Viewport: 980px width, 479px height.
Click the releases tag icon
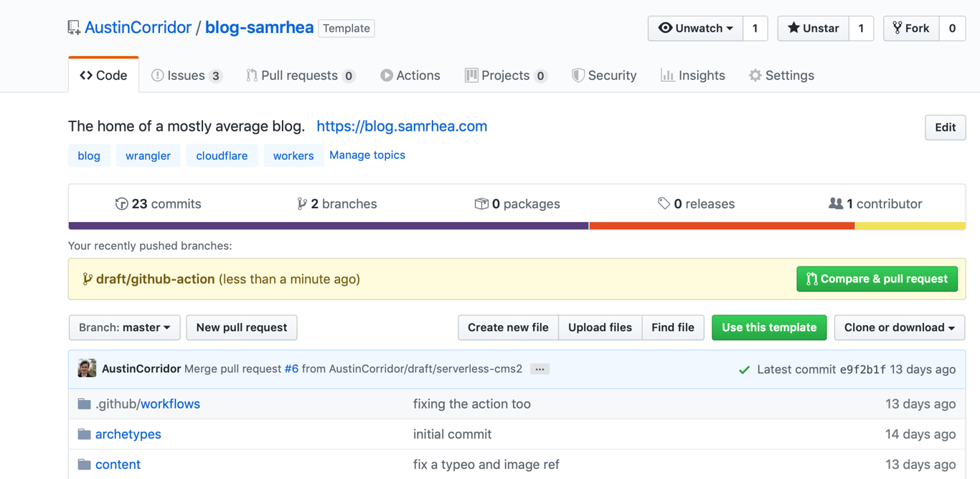coord(664,204)
